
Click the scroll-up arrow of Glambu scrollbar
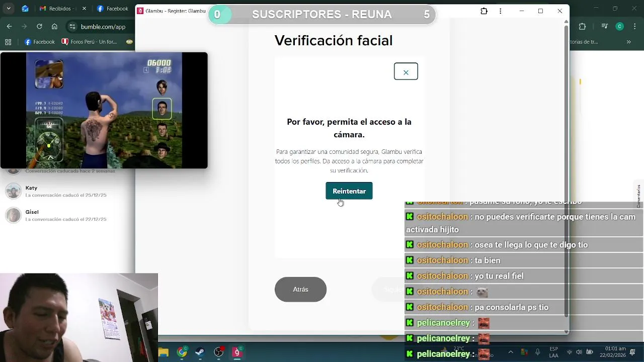pos(566,22)
